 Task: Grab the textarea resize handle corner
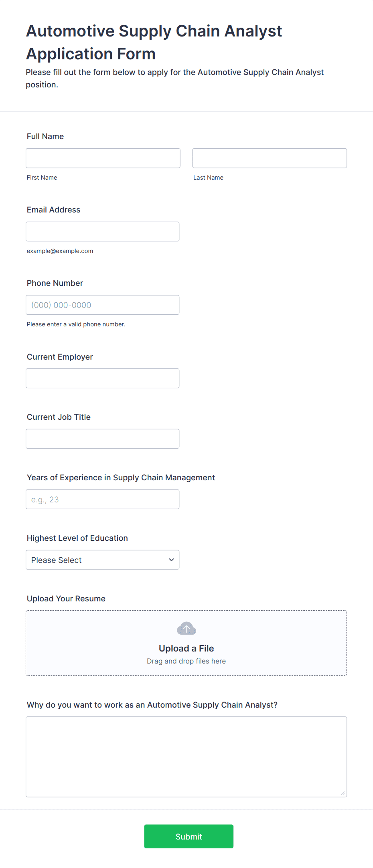click(x=343, y=793)
